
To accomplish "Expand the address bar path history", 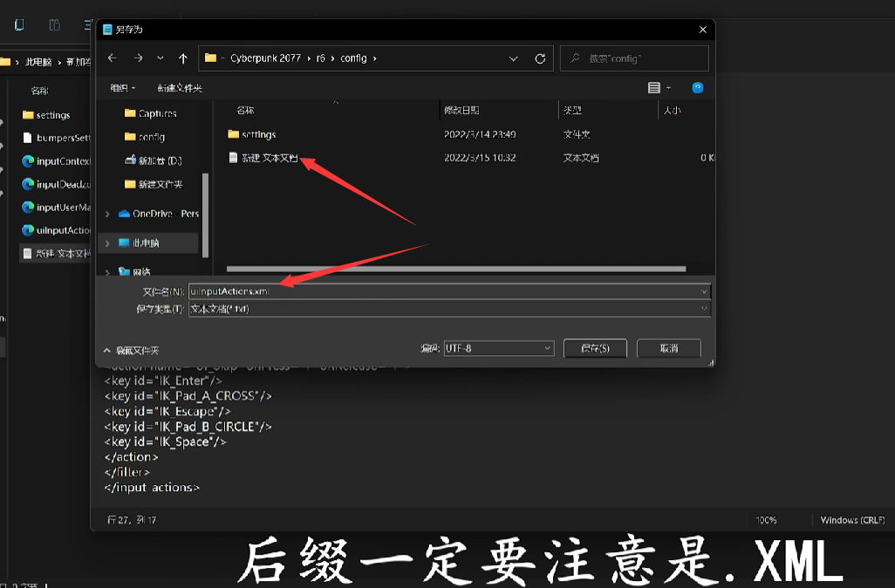I will 514,58.
